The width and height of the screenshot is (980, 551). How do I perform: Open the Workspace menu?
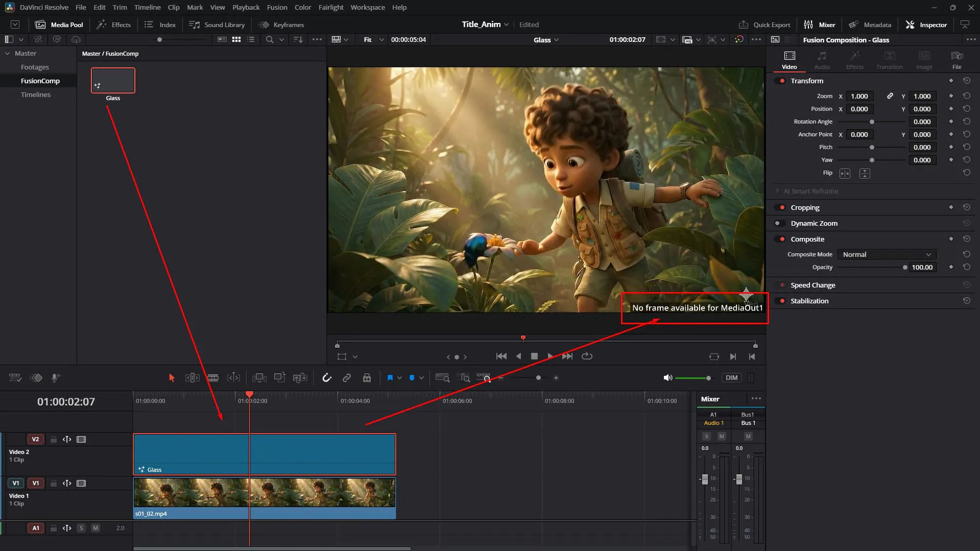point(367,7)
